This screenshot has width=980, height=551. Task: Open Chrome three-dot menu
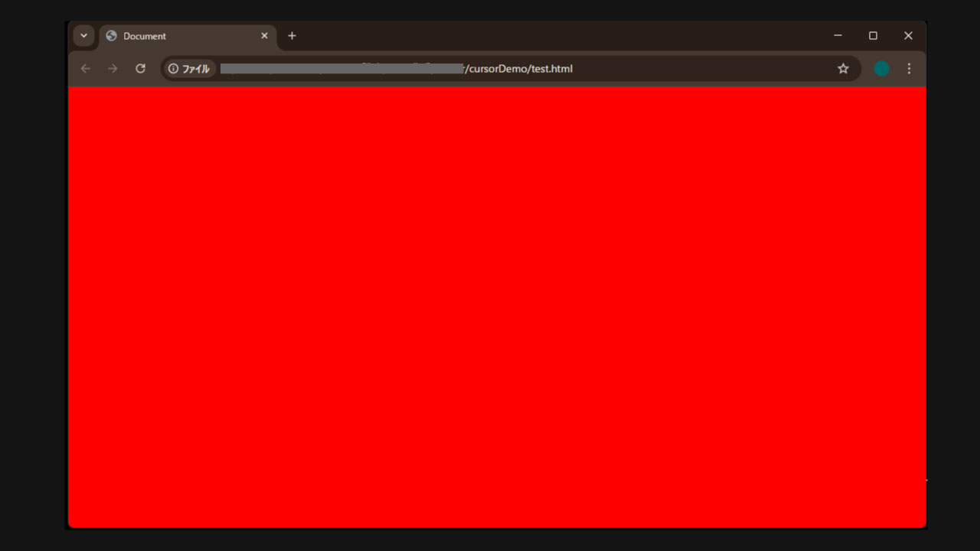coord(909,69)
